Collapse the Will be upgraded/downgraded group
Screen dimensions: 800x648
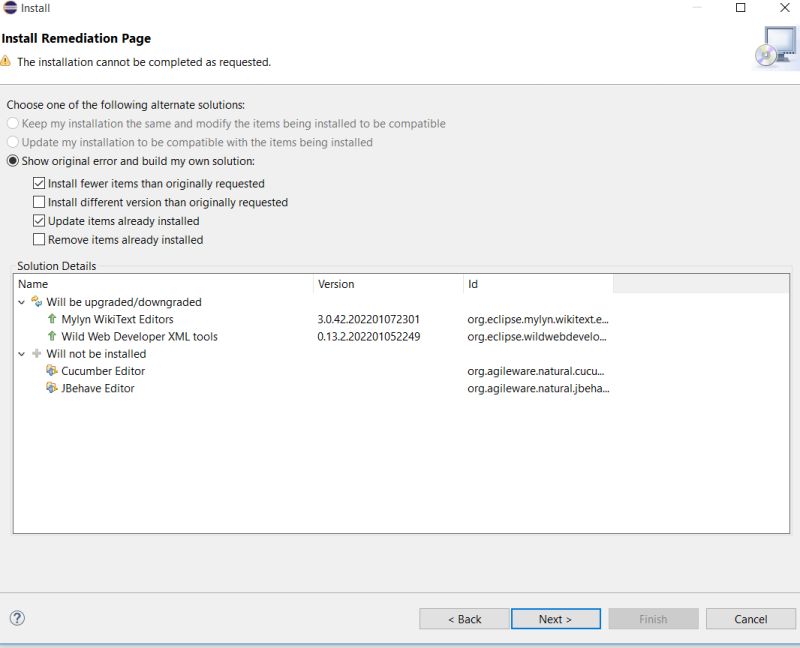pos(22,302)
